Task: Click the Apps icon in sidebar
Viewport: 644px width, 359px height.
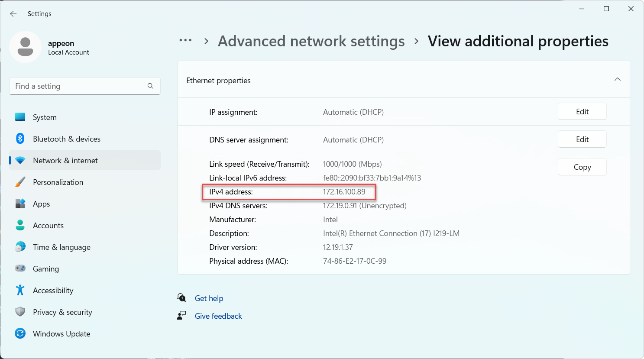Action: (20, 204)
